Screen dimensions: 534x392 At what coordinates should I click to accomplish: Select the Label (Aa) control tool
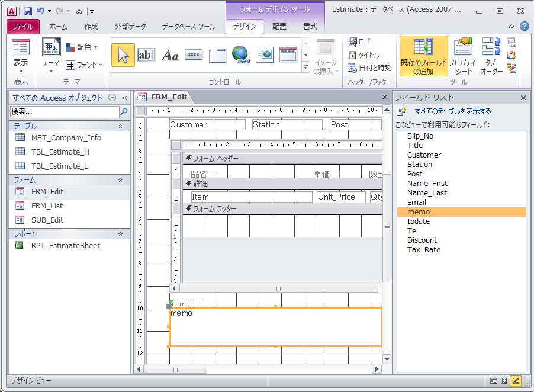[x=170, y=55]
